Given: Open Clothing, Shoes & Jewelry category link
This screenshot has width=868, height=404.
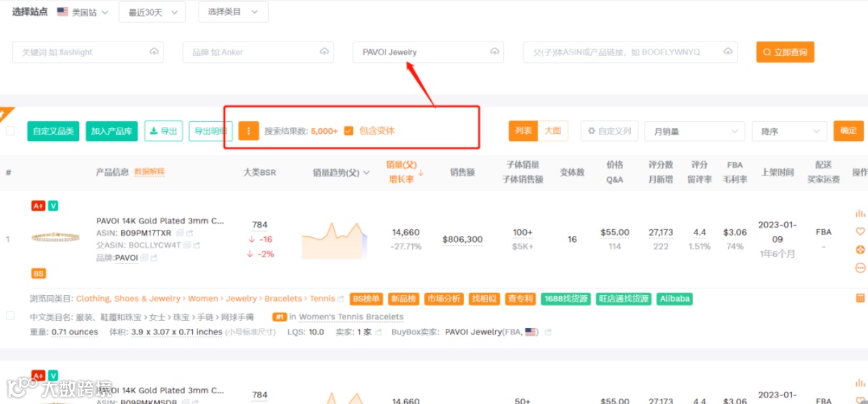Looking at the screenshot, I should [128, 299].
